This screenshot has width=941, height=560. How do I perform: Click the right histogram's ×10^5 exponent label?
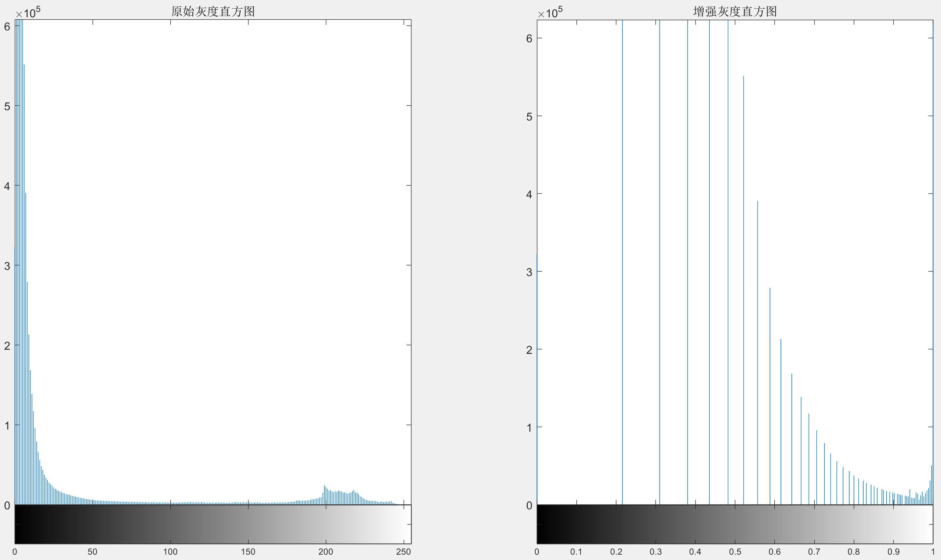(x=550, y=13)
